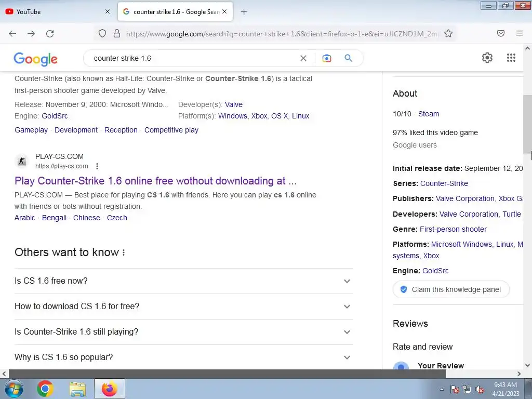The height and width of the screenshot is (399, 532).
Task: Search by image with camera icon
Action: 327,58
